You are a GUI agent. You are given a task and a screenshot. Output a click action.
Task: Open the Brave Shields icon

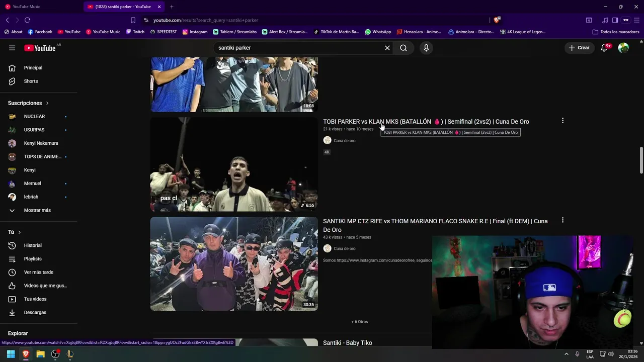497,20
